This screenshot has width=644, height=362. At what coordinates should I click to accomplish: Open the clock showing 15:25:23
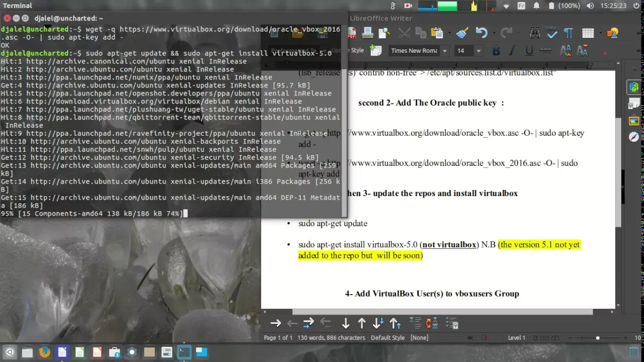(613, 6)
